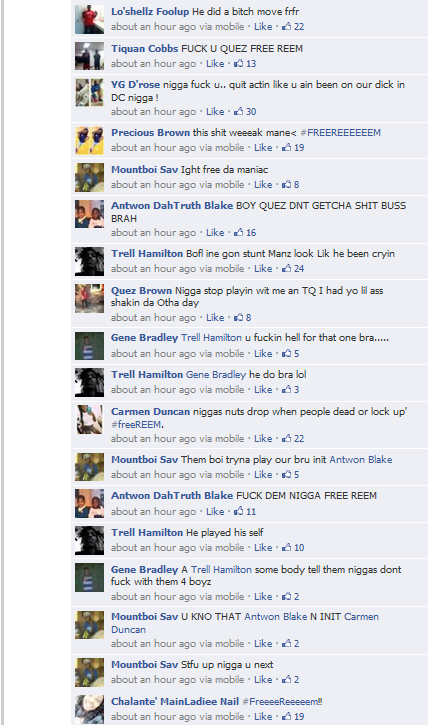
Task: Click thumbs-up icon showing 19 on Chalante' MainLadiee Nail comment
Action: coord(287,716)
